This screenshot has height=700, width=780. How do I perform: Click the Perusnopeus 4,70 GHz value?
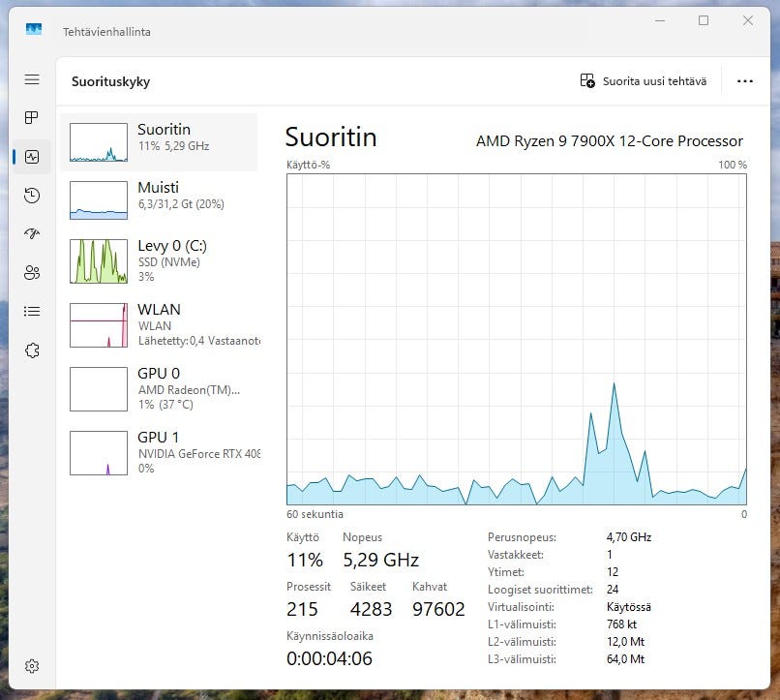(x=629, y=537)
